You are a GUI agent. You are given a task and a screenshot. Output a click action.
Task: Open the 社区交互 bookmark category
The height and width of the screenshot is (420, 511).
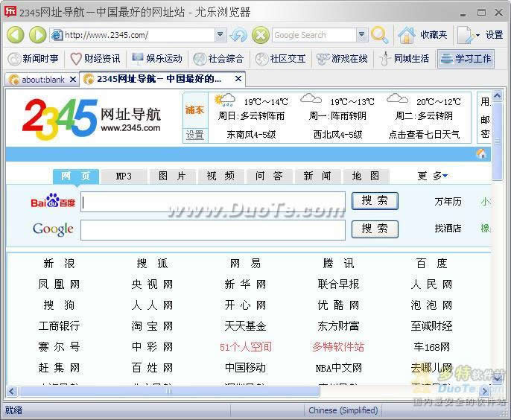pos(280,59)
